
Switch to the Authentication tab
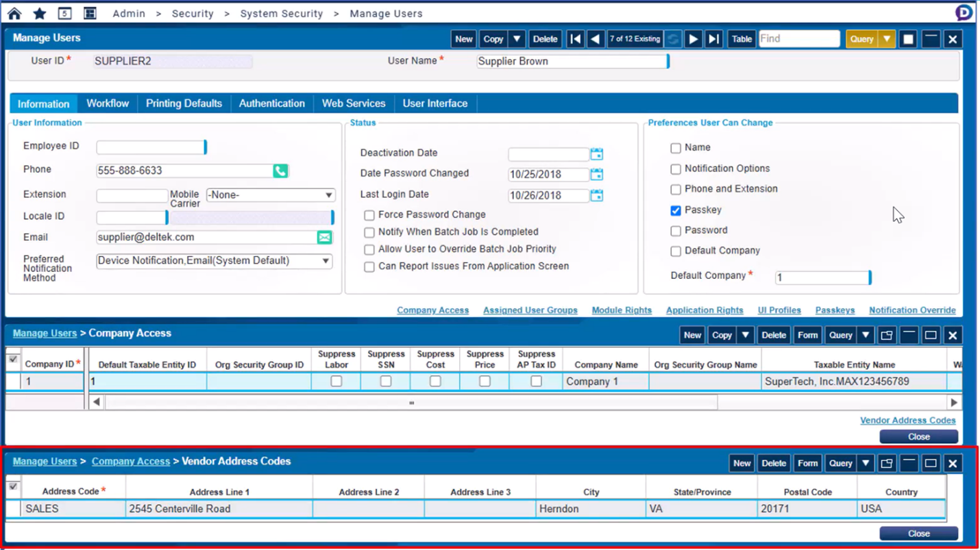(271, 103)
